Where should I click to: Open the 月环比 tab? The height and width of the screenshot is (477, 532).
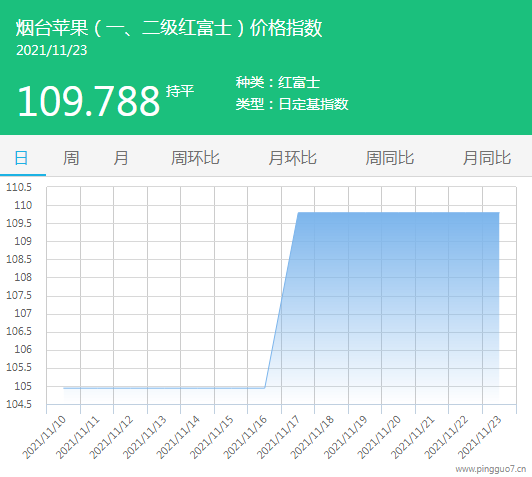pyautogui.click(x=292, y=158)
